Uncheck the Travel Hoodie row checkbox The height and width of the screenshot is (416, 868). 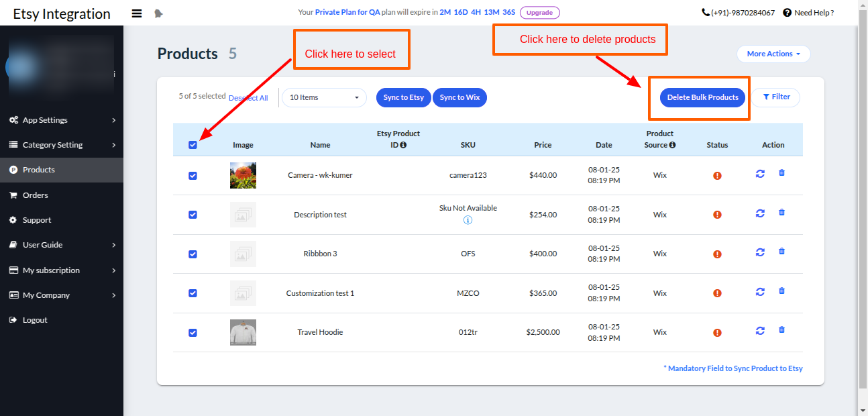click(193, 333)
